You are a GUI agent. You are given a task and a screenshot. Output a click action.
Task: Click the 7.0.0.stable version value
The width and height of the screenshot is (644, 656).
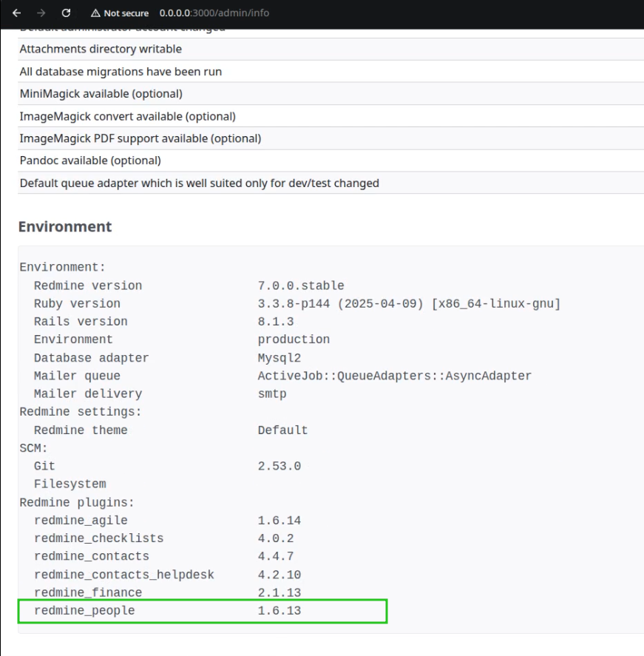(x=301, y=285)
